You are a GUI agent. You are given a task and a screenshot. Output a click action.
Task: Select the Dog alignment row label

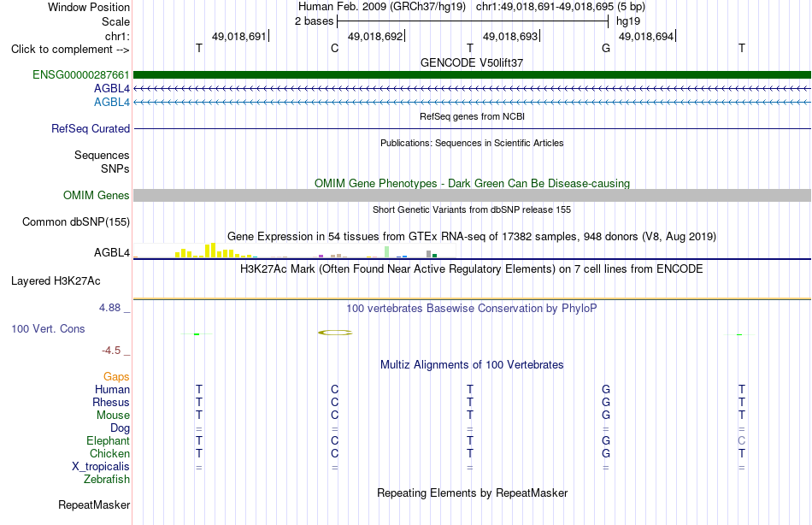tap(121, 428)
